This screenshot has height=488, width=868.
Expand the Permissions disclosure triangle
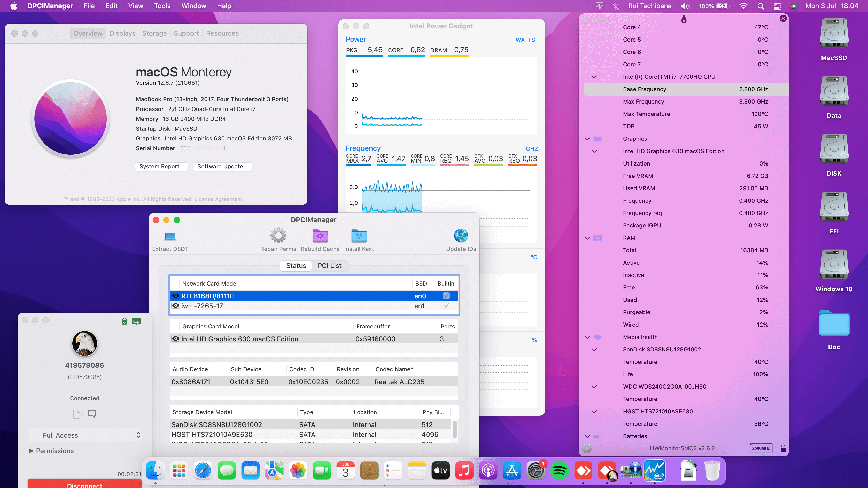tap(31, 451)
